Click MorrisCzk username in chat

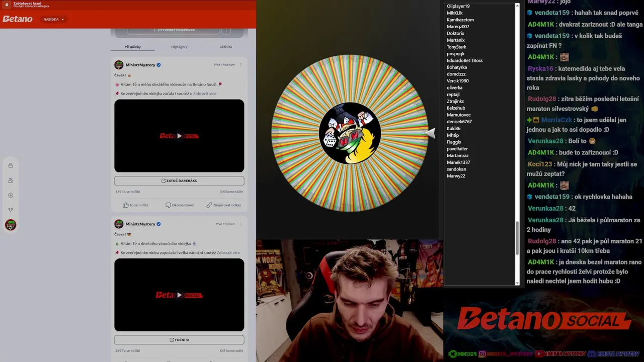(556, 120)
